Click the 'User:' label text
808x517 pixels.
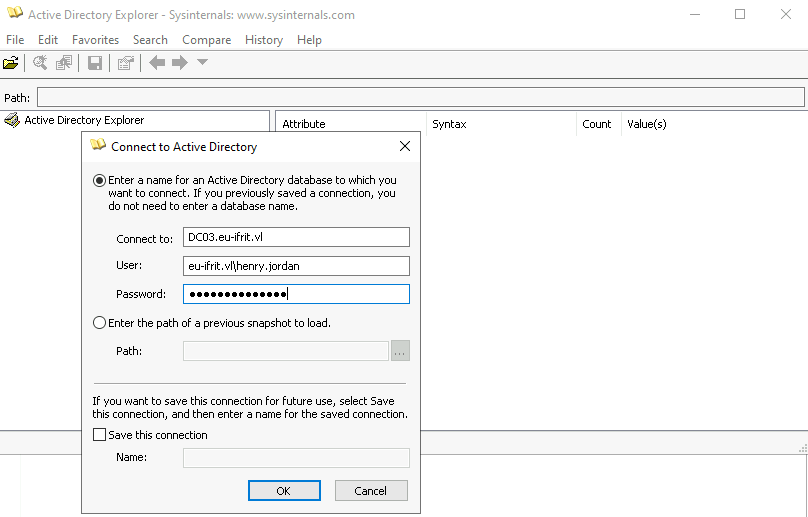(129, 265)
